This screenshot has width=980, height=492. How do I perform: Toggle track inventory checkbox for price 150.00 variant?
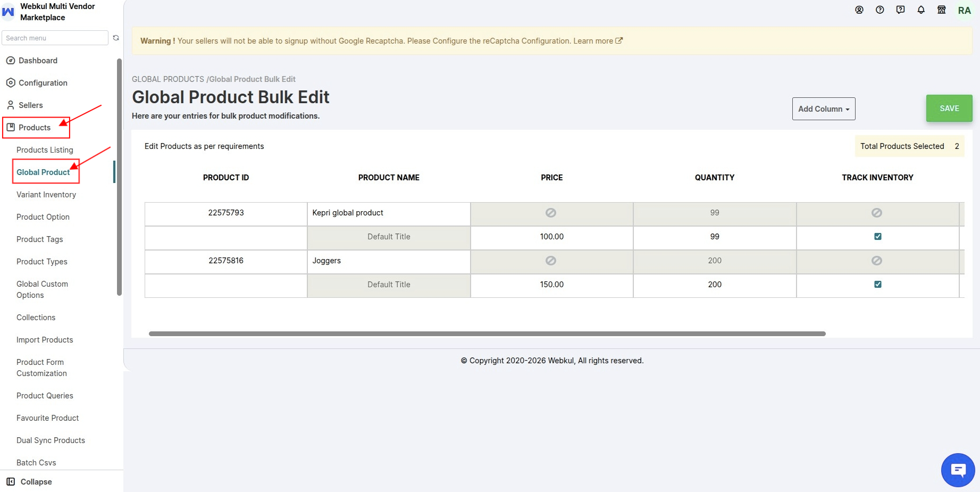point(878,285)
